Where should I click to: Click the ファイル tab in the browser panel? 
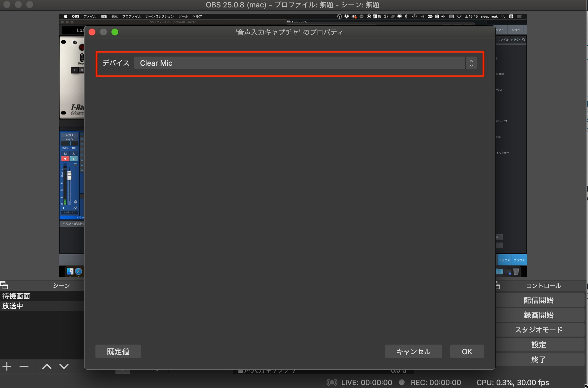503,39
